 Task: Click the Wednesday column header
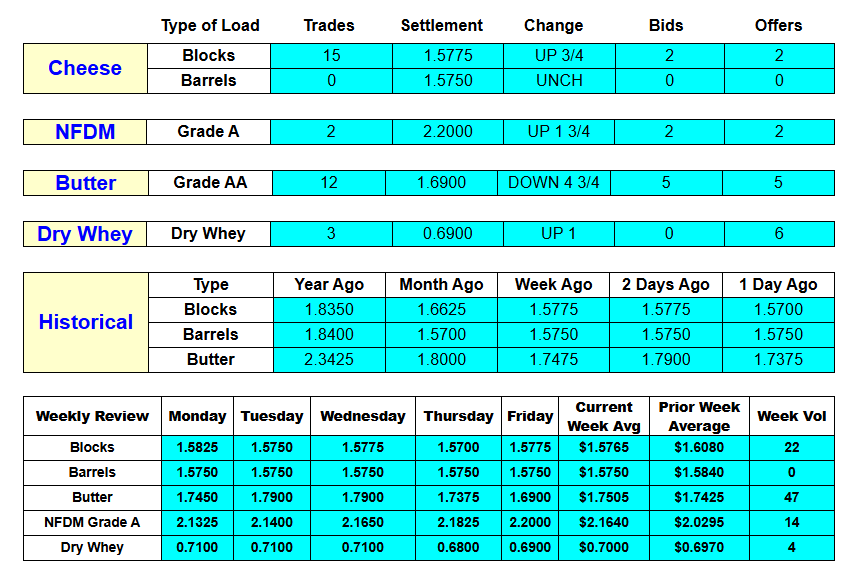(363, 416)
